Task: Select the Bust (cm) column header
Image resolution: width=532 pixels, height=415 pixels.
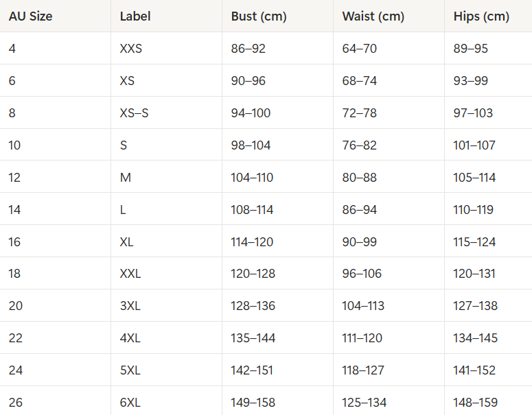Action: pyautogui.click(x=259, y=16)
